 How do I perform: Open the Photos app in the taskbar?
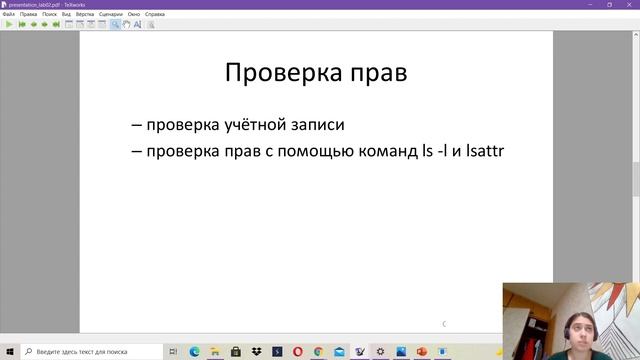[x=401, y=351]
